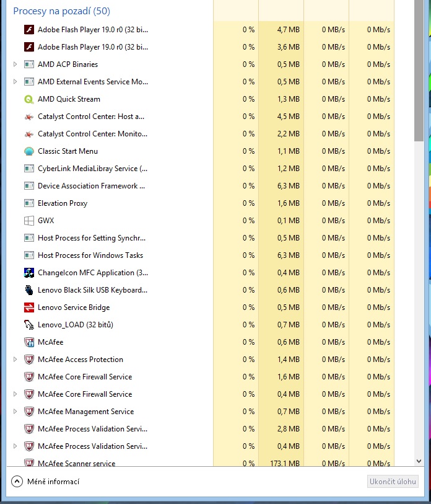Click the McAfee Core Firewall Service icon (1,6 MB)

coord(29,377)
